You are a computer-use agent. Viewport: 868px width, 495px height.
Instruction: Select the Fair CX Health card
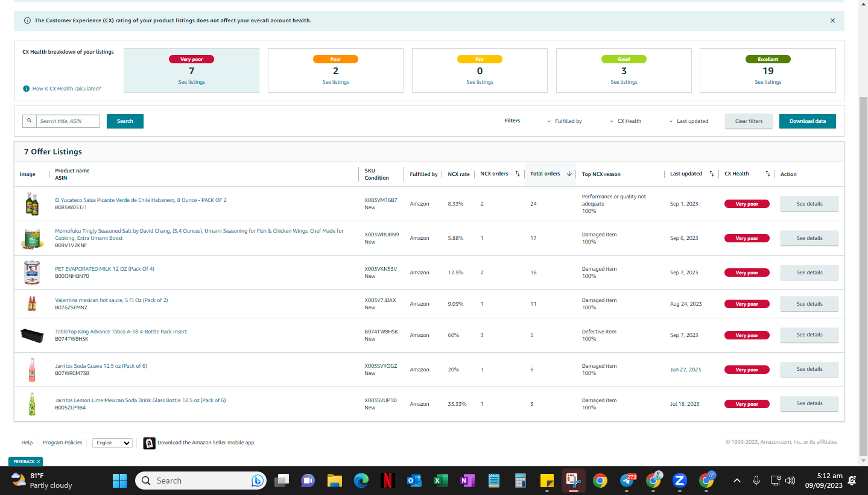(x=480, y=71)
